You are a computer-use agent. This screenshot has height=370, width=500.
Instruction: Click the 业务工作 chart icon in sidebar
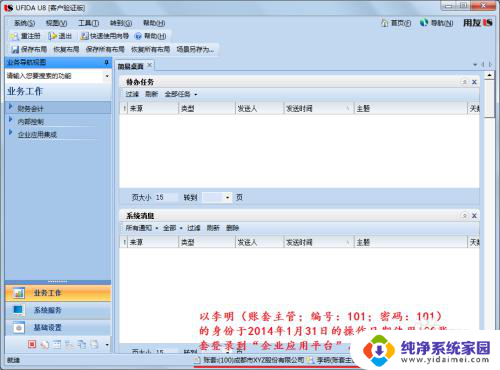pos(19,293)
